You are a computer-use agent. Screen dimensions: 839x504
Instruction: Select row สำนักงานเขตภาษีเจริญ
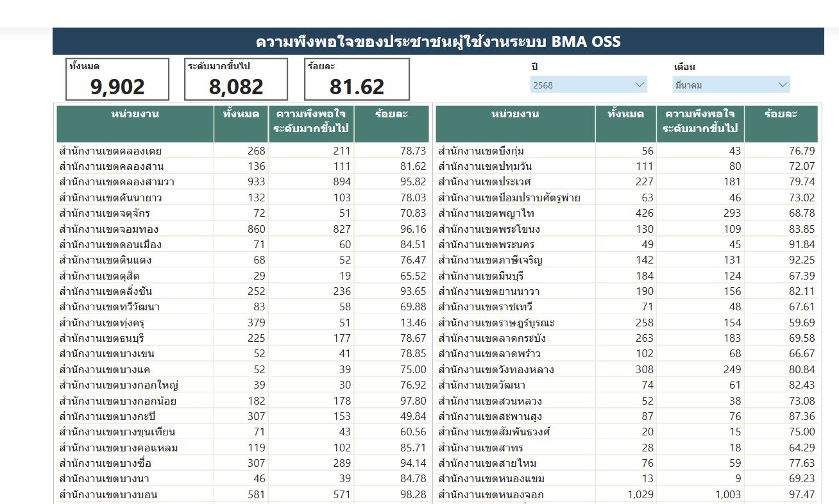click(627, 260)
